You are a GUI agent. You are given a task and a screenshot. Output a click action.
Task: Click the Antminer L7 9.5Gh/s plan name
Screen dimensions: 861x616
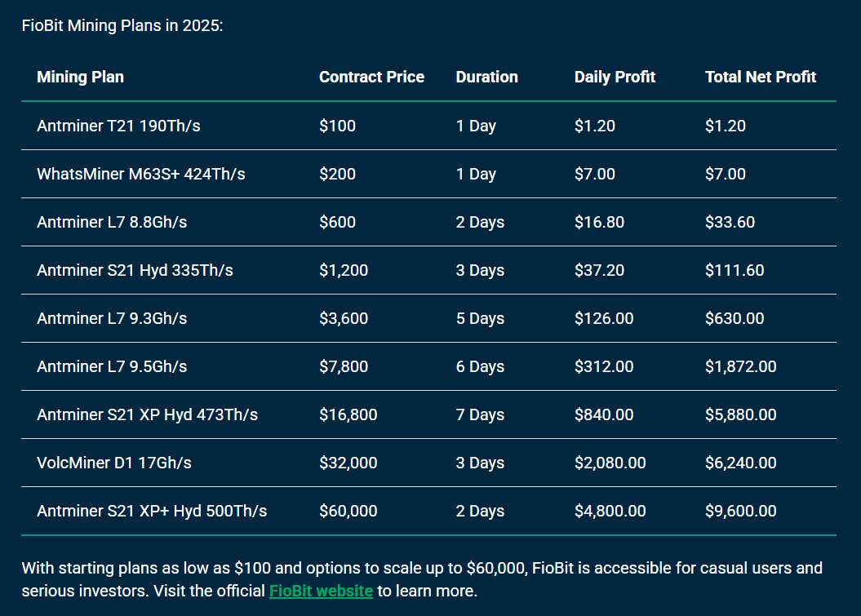coord(111,367)
